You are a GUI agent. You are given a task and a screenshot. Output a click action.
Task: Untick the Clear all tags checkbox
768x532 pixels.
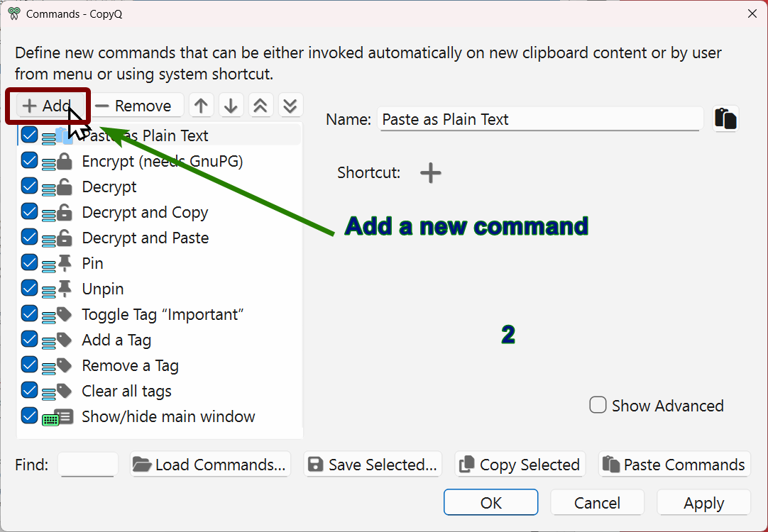click(29, 391)
